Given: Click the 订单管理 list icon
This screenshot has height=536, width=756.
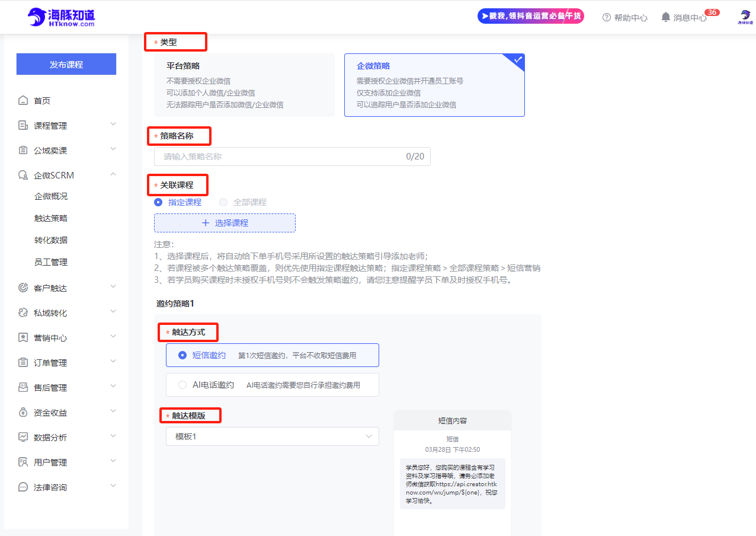Looking at the screenshot, I should (23, 363).
